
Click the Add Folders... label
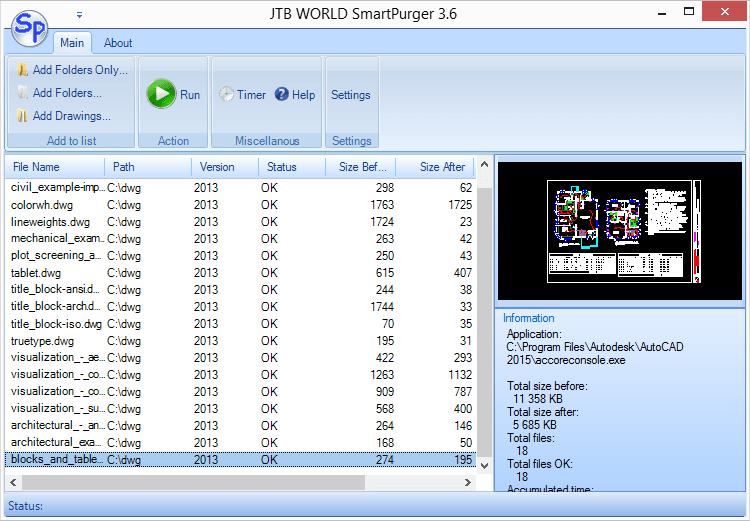click(67, 93)
